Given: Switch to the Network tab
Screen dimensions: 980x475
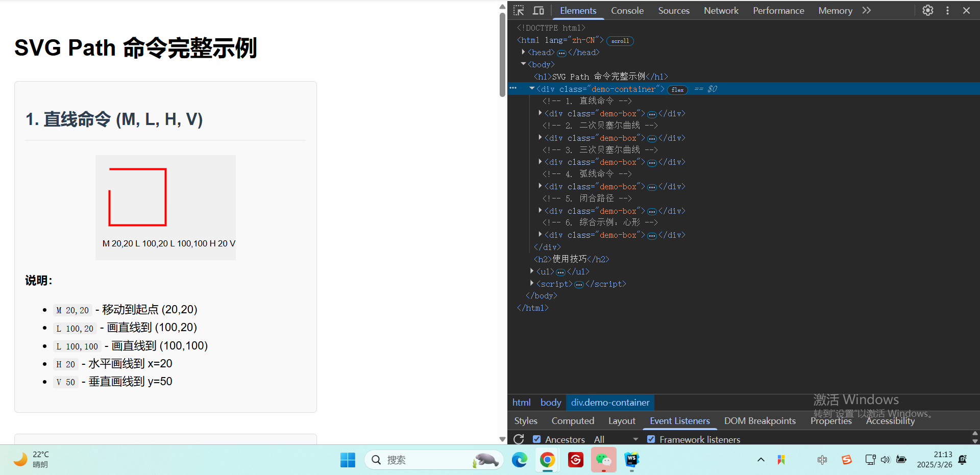Looking at the screenshot, I should tap(721, 10).
